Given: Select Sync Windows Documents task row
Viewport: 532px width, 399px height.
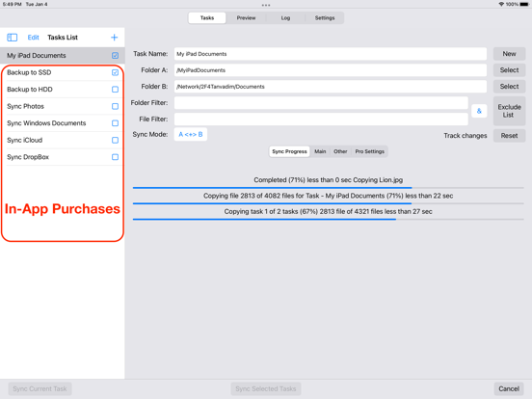Looking at the screenshot, I should 63,123.
